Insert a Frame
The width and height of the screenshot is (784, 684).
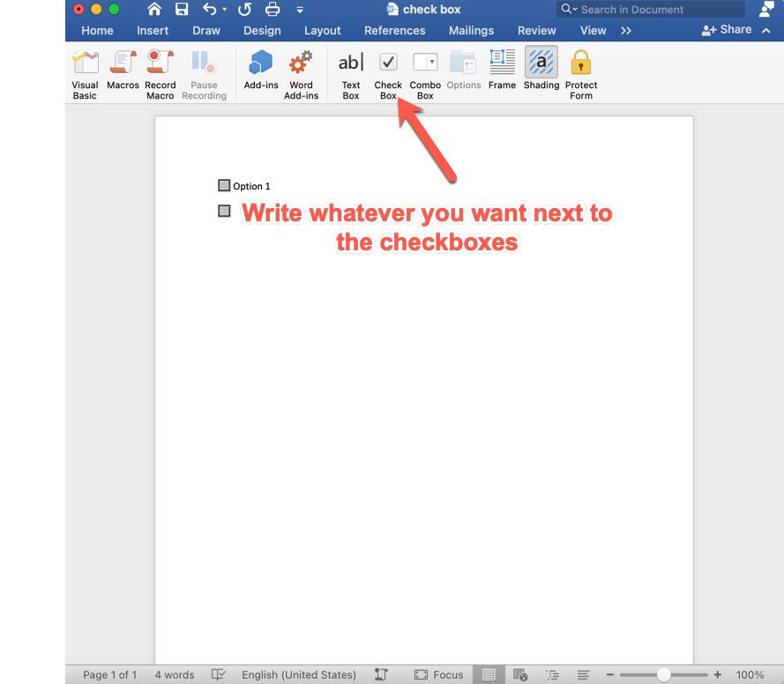coord(502,70)
